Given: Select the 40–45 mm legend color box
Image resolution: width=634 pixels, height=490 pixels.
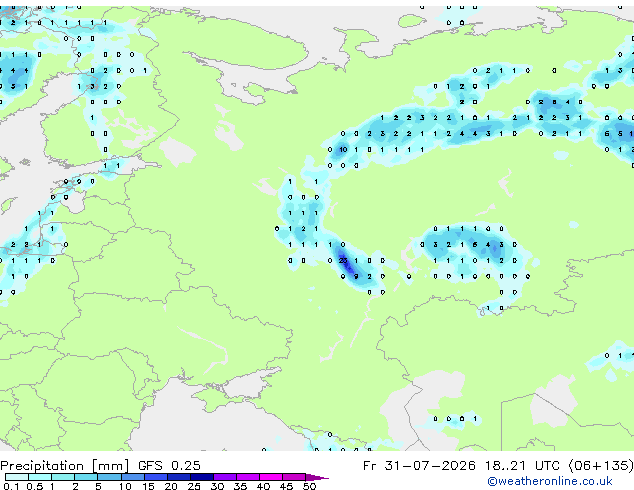Looking at the screenshot, I should (x=271, y=477).
